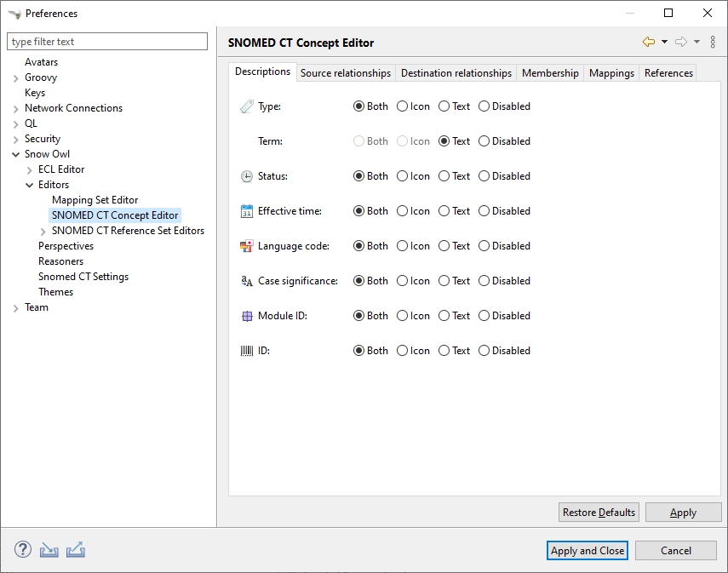Click the back navigation arrow icon
This screenshot has width=728, height=573.
click(649, 42)
